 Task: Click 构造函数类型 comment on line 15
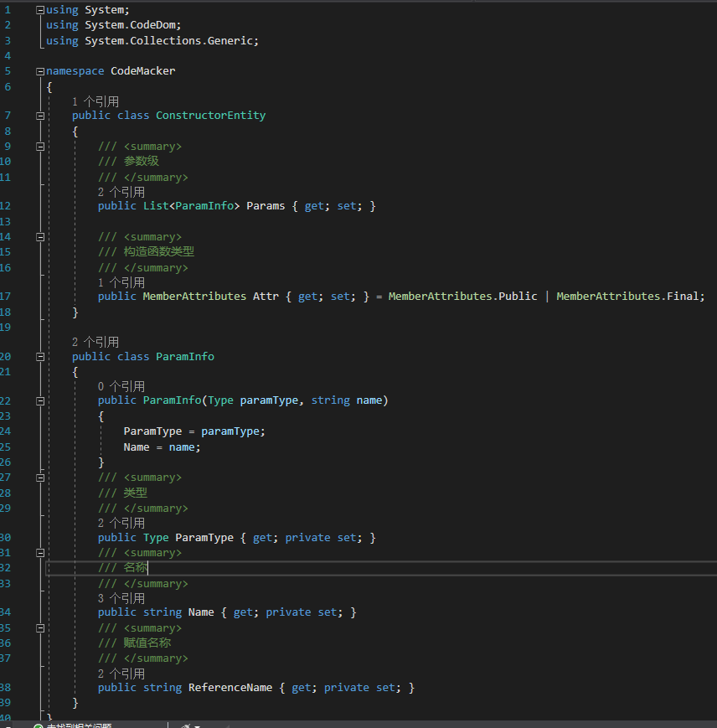[x=158, y=251]
